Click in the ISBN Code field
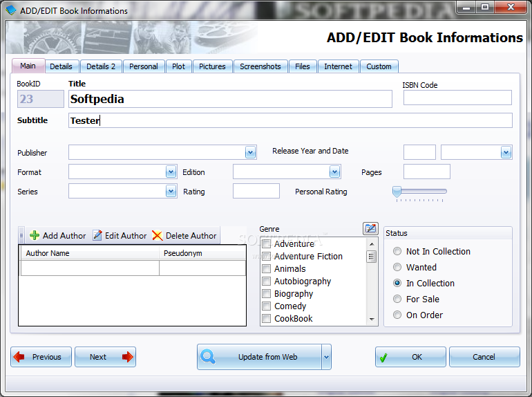 [457, 98]
